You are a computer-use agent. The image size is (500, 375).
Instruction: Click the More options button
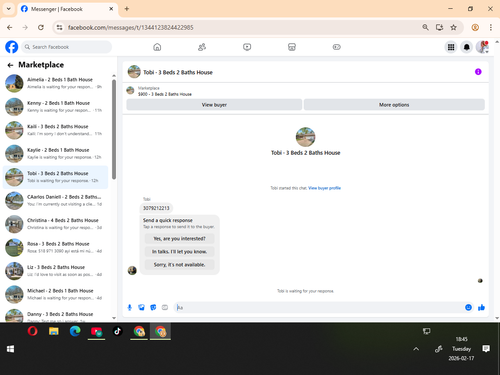[394, 105]
